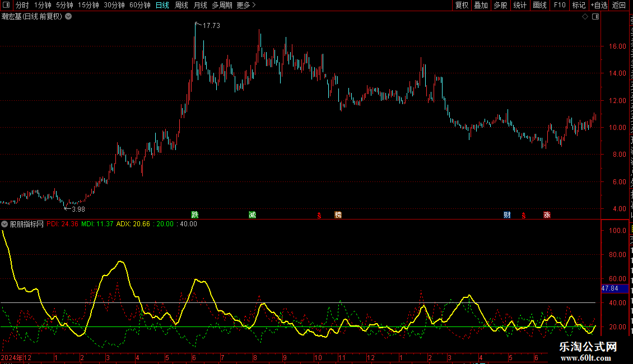Click the diamond icon in chart corner
The width and height of the screenshot is (633, 364).
tap(585, 17)
